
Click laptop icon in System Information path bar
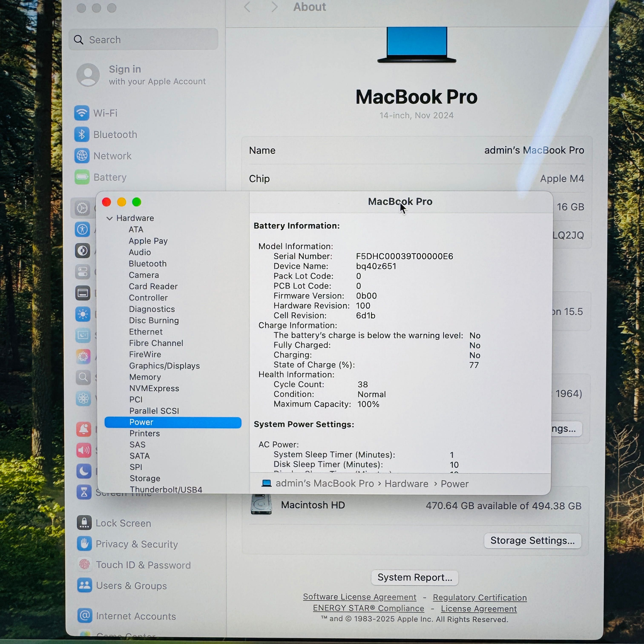266,483
